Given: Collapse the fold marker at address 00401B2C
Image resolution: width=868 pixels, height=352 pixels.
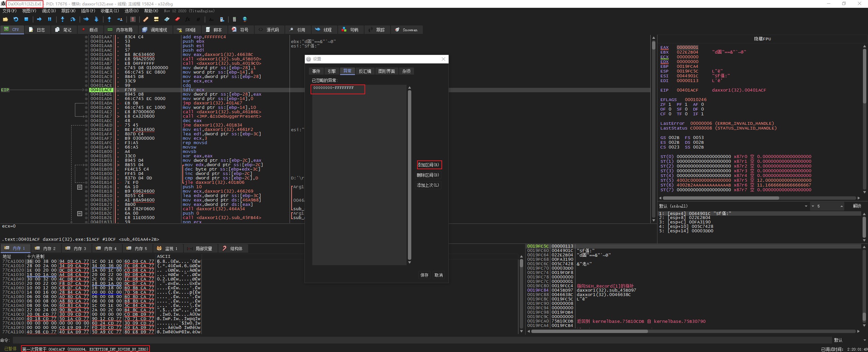Looking at the screenshot, I should (80, 214).
